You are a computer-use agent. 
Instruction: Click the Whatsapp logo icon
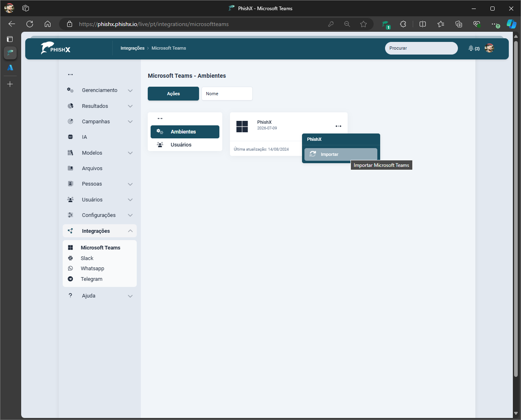70,269
